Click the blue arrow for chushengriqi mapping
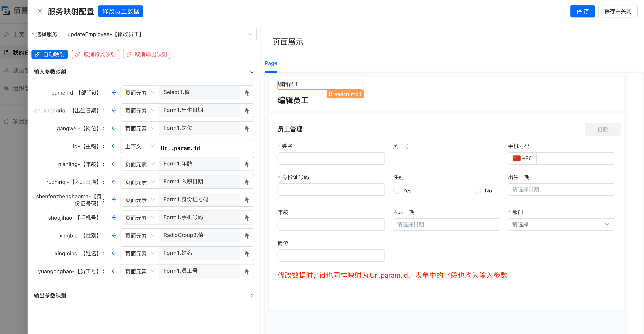The width and height of the screenshot is (644, 334). pyautogui.click(x=114, y=110)
